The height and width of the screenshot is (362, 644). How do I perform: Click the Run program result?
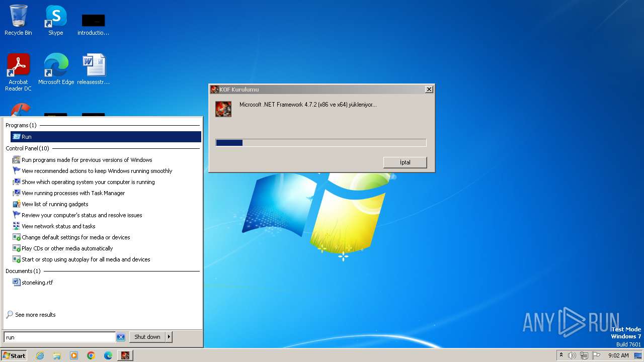106,137
